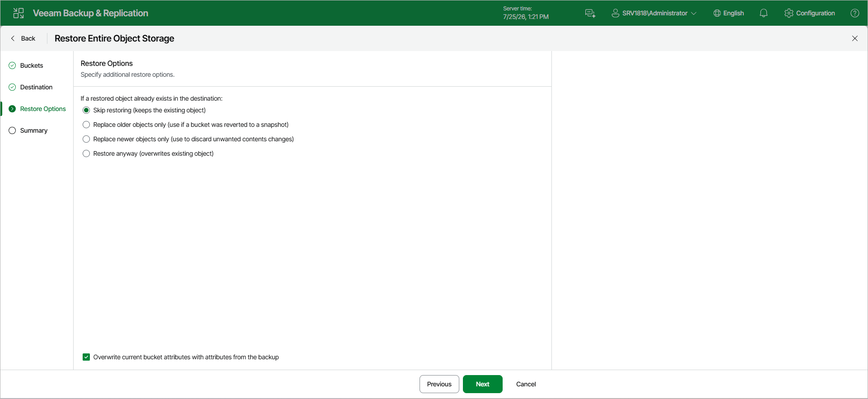Click the 'Specify additional restore options.' text
868x399 pixels.
coord(127,74)
